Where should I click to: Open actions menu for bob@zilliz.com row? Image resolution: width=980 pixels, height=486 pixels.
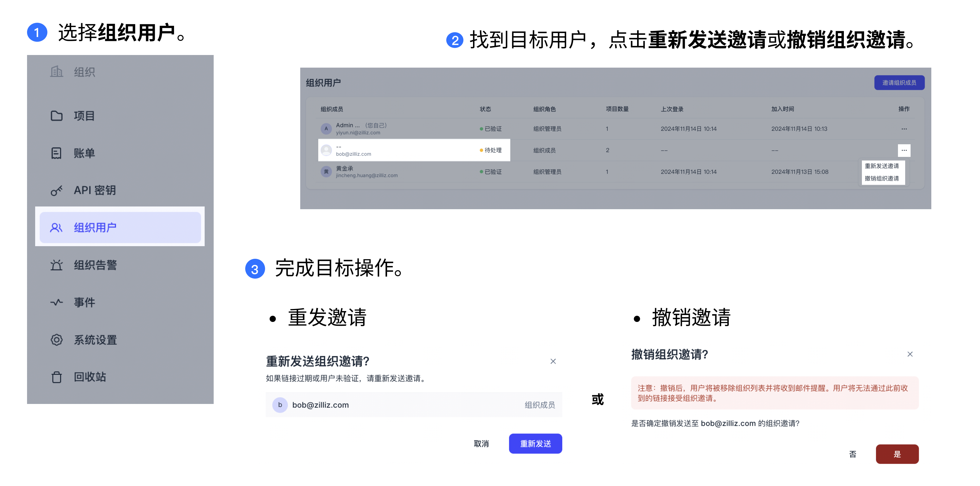point(904,150)
